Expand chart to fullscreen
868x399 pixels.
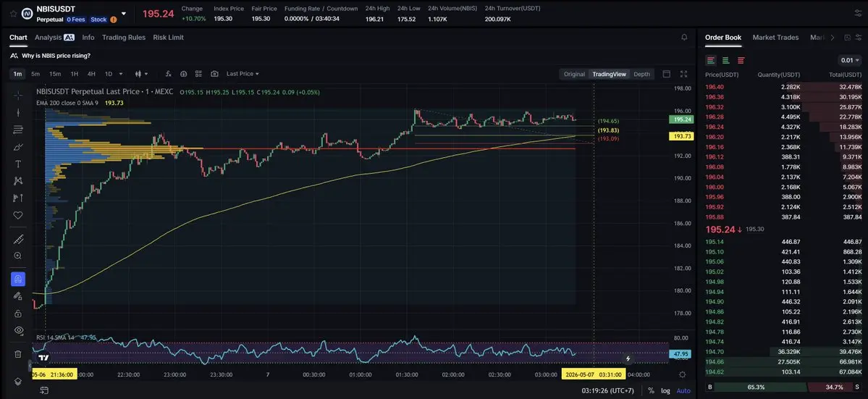coord(683,74)
